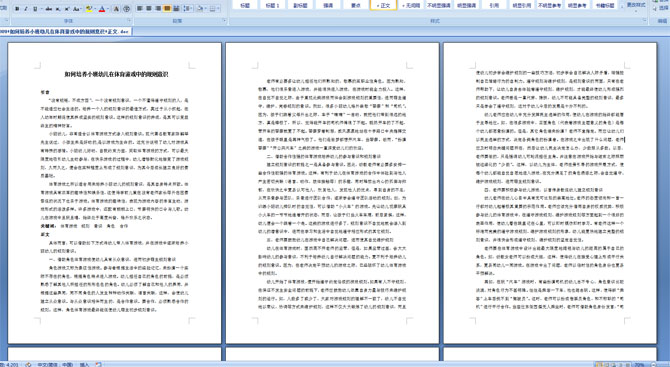Expand the font color dropdown arrow
Viewport: 670px width, 367px height.
click(x=108, y=9)
